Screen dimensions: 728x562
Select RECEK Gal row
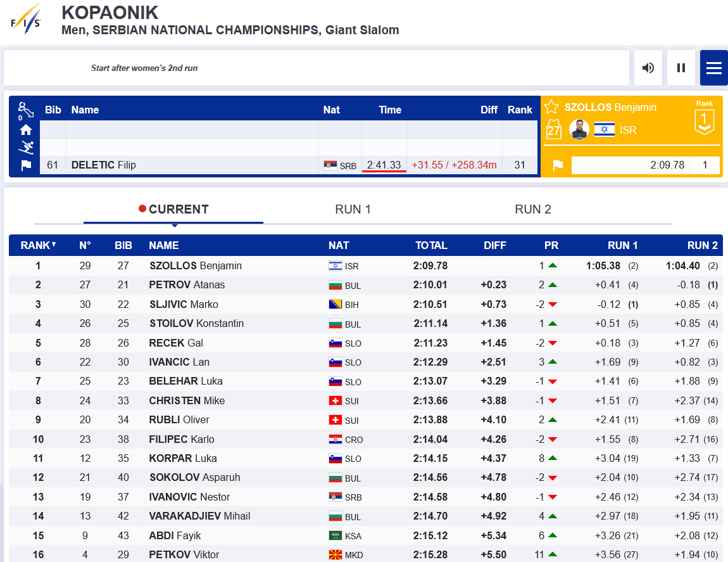tap(366, 343)
